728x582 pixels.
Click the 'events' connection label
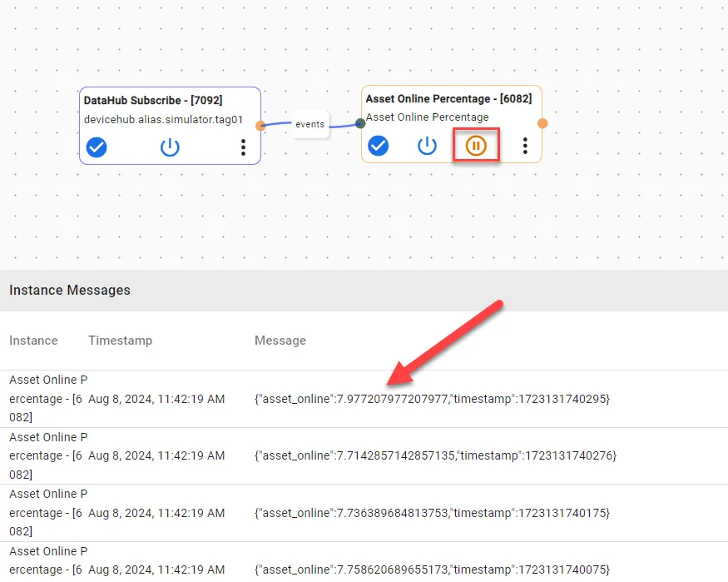point(310,124)
